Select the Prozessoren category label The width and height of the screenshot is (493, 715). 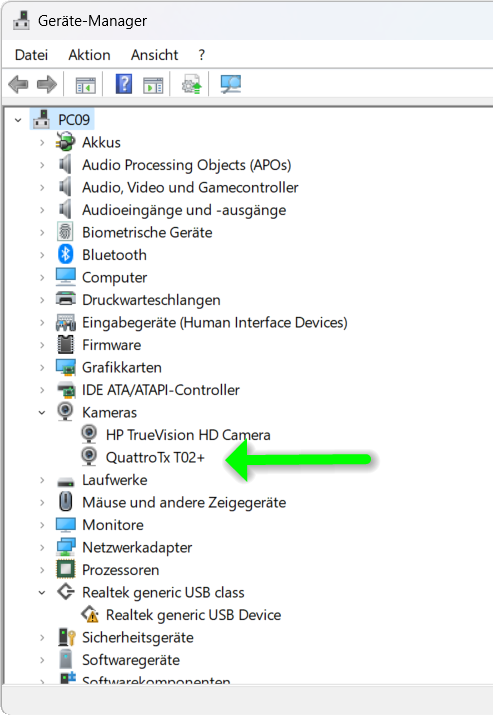pos(120,570)
